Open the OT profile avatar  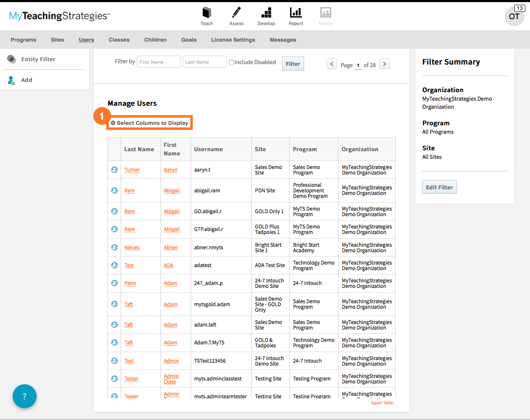point(514,17)
